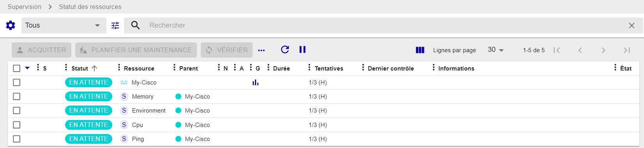Open the selection arrow next to header checkbox

27,68
